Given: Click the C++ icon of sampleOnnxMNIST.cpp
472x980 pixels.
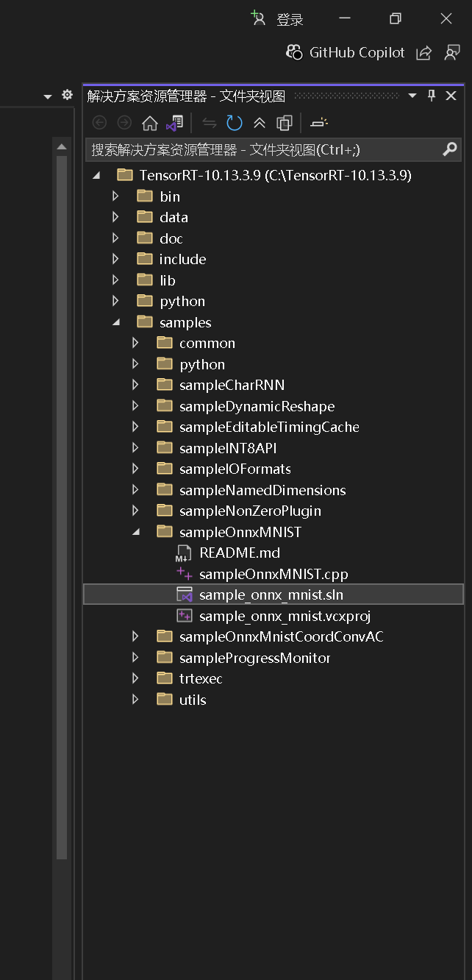Looking at the screenshot, I should tap(184, 574).
